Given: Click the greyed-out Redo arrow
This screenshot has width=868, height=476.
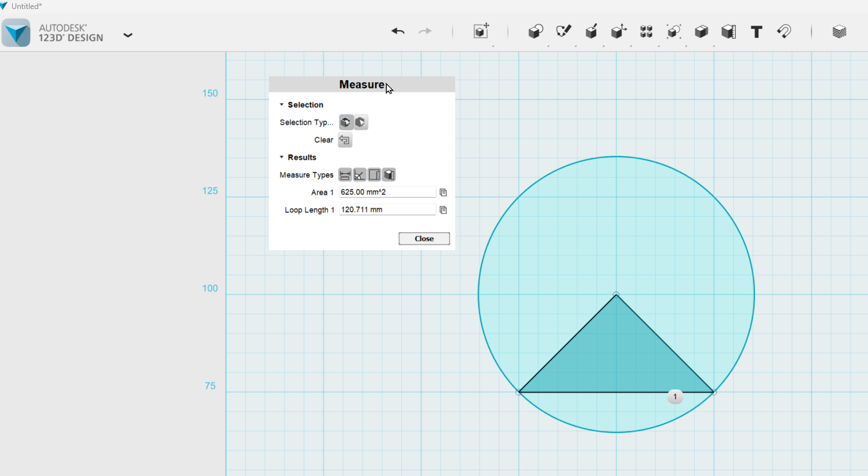Looking at the screenshot, I should coord(425,31).
